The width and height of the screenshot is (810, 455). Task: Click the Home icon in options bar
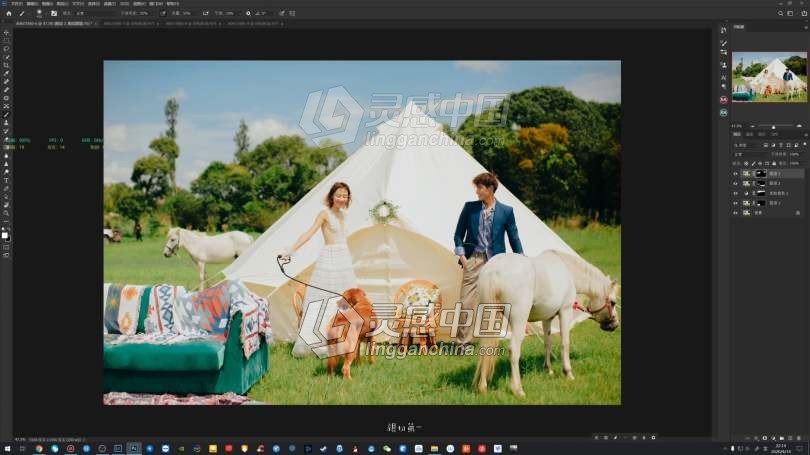pyautogui.click(x=9, y=13)
